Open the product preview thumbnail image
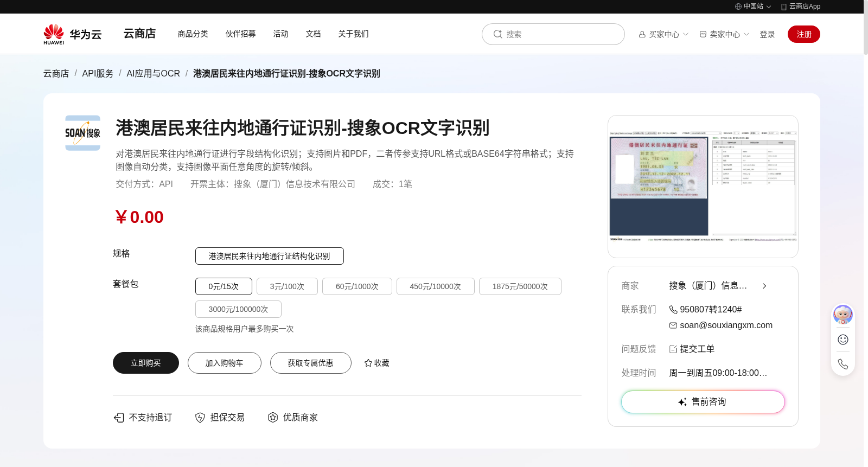The image size is (868, 467). click(703, 187)
